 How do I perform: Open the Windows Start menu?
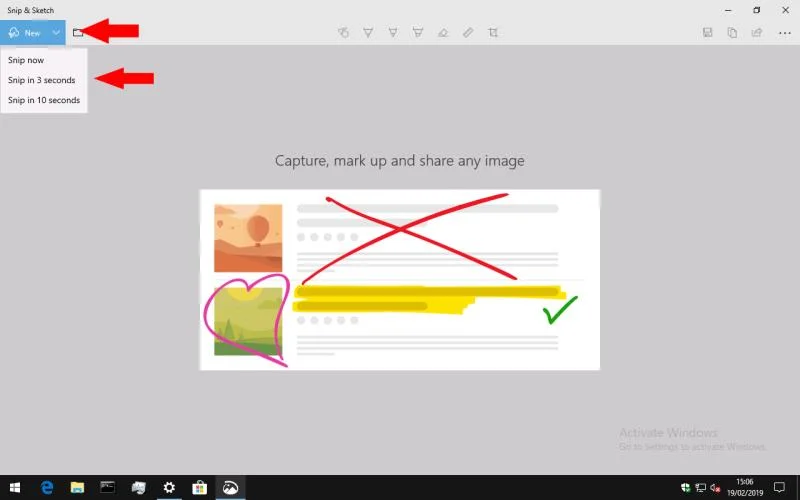point(15,488)
